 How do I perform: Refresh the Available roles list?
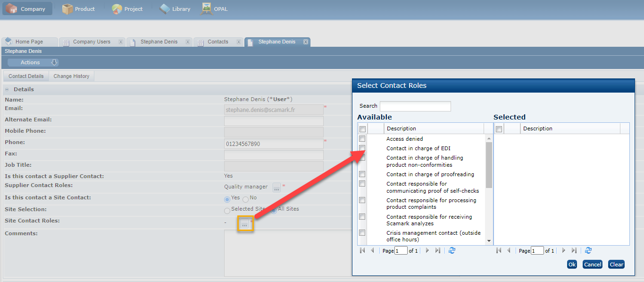click(452, 251)
